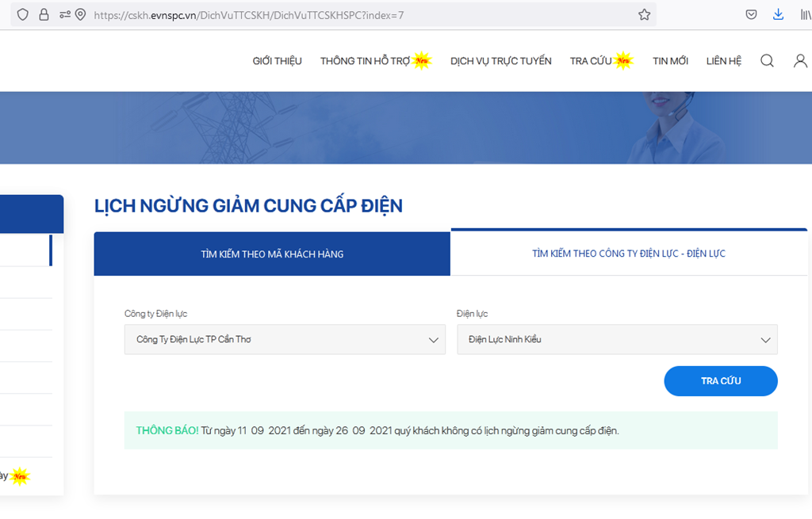Click the Save to Pocket icon
The width and height of the screenshot is (812, 519).
(751, 14)
